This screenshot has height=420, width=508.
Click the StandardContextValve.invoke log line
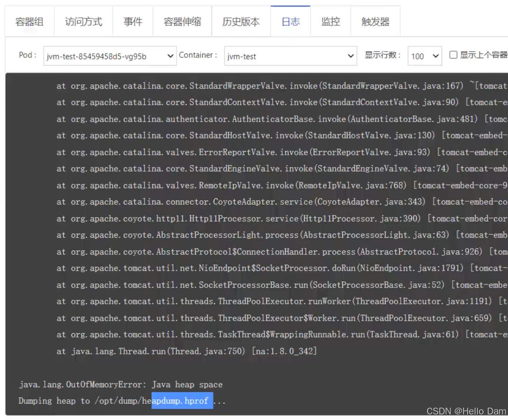[282, 102]
